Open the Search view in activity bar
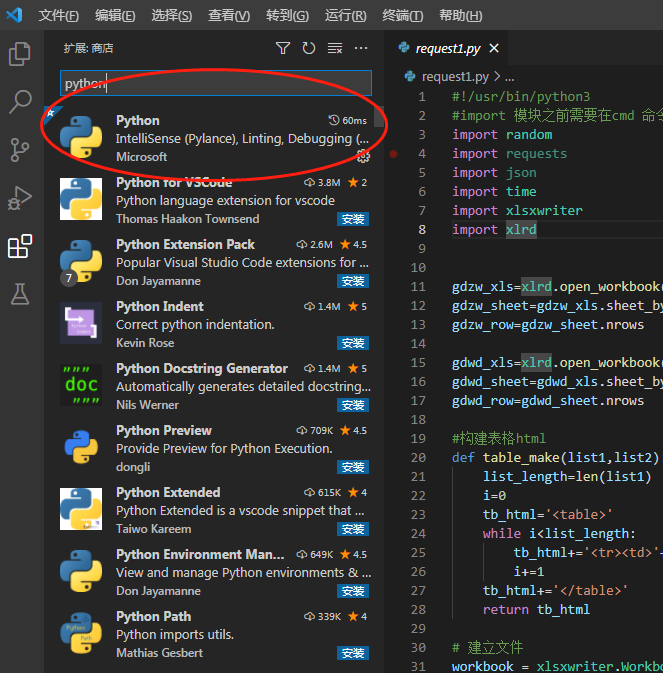 pos(20,101)
